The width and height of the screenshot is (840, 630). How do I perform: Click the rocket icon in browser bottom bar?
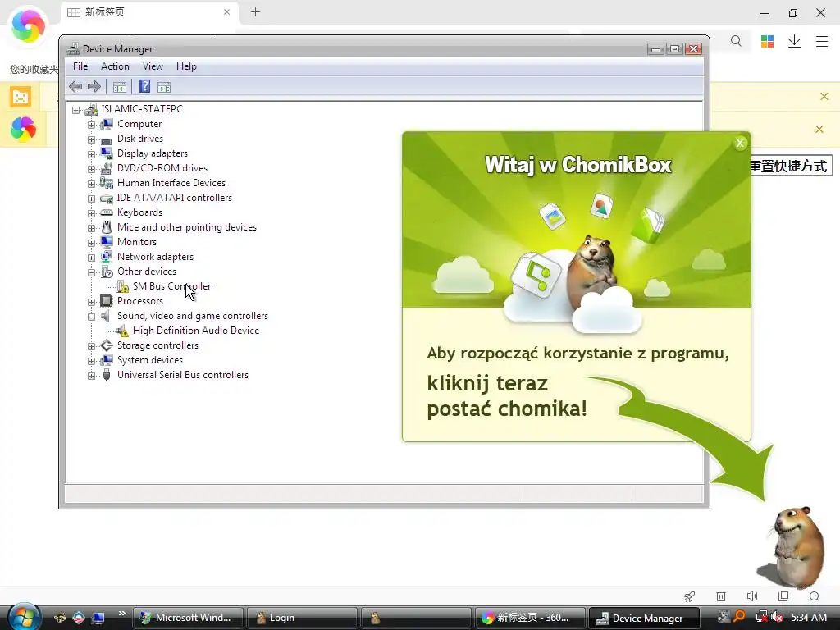pos(689,596)
